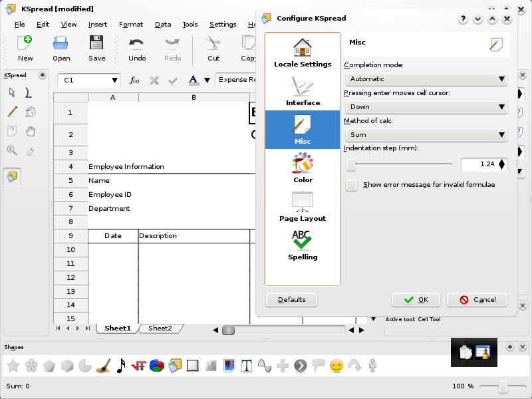Insert the picture shape
The image size is (532, 399).
(229, 366)
